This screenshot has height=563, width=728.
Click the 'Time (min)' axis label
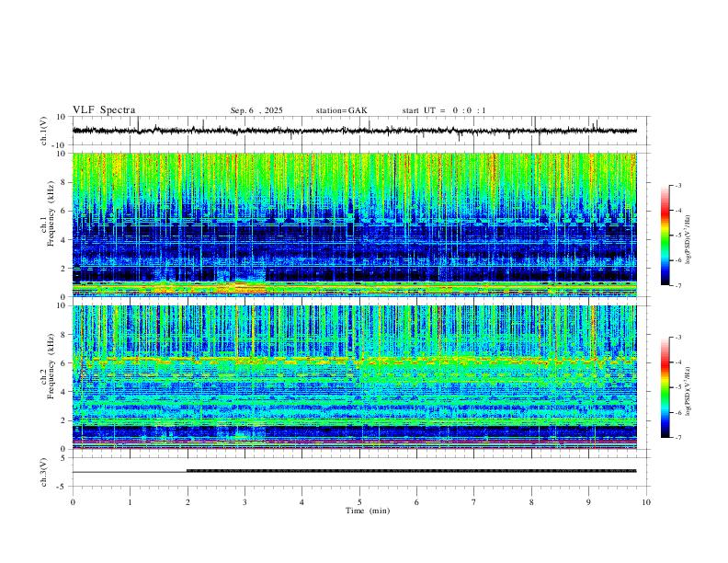pyautogui.click(x=368, y=511)
